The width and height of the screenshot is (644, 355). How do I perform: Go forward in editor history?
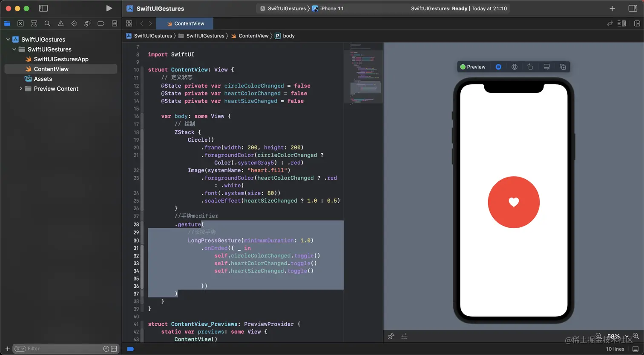pos(150,23)
